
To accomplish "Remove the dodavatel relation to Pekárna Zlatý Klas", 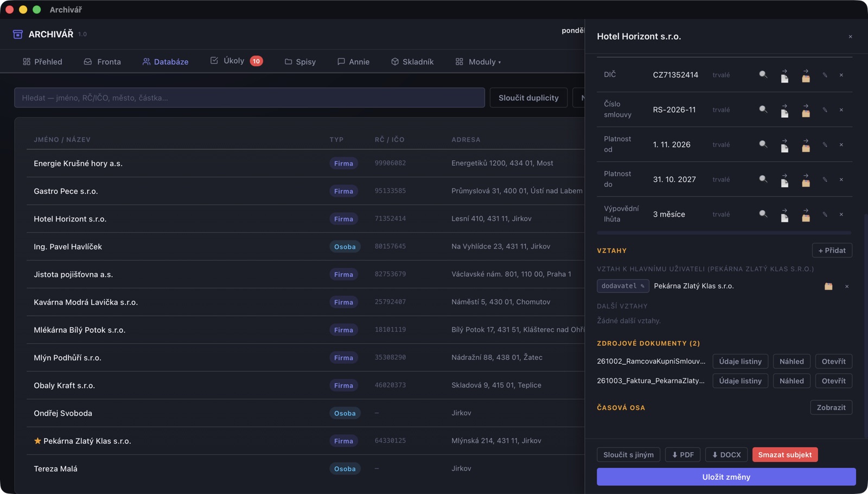I will [847, 286].
